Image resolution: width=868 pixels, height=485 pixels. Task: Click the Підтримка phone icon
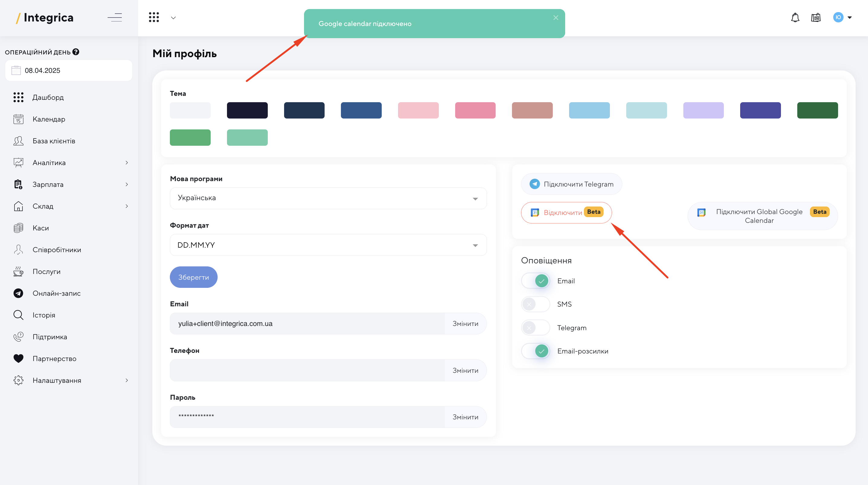(18, 337)
